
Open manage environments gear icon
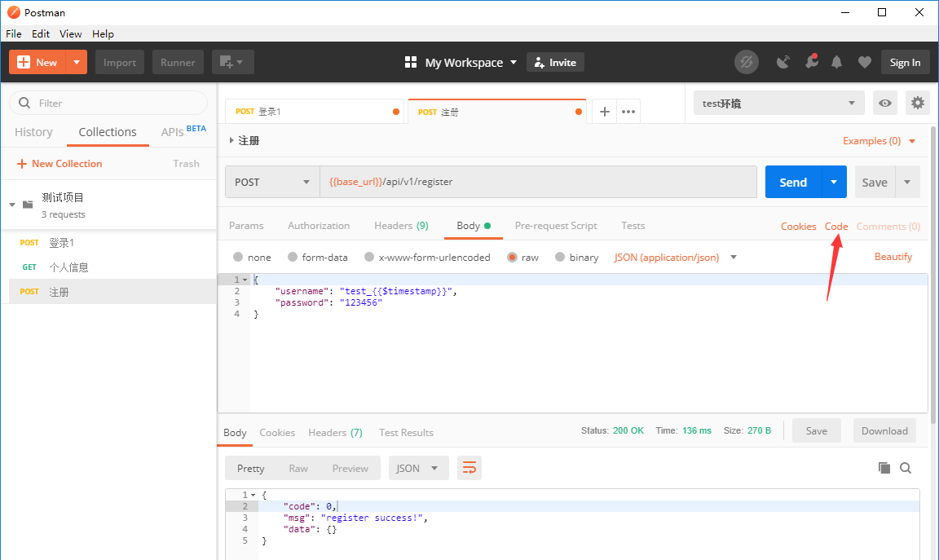coord(918,103)
